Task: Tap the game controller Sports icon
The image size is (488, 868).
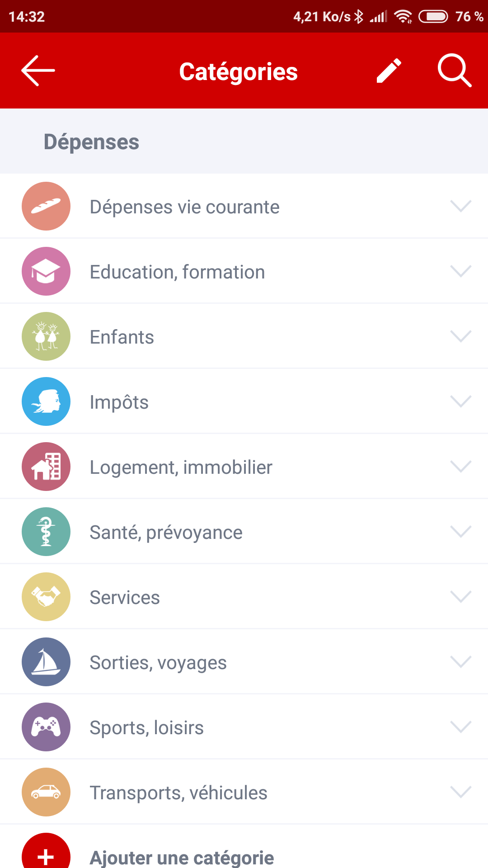Action: pos(46,727)
